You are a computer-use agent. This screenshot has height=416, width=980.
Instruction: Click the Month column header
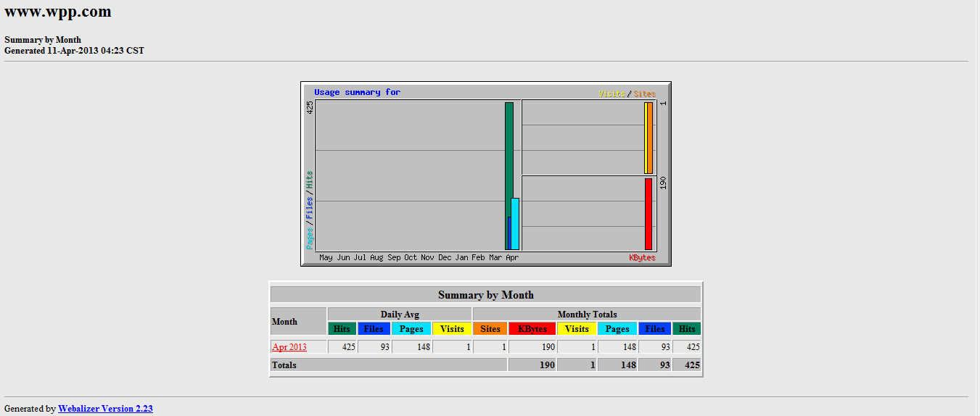pos(299,322)
